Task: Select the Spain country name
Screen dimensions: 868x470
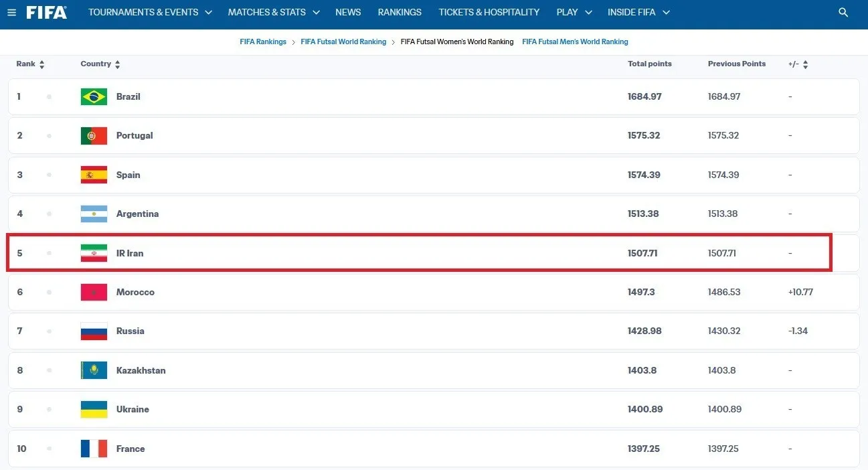Action: click(128, 175)
